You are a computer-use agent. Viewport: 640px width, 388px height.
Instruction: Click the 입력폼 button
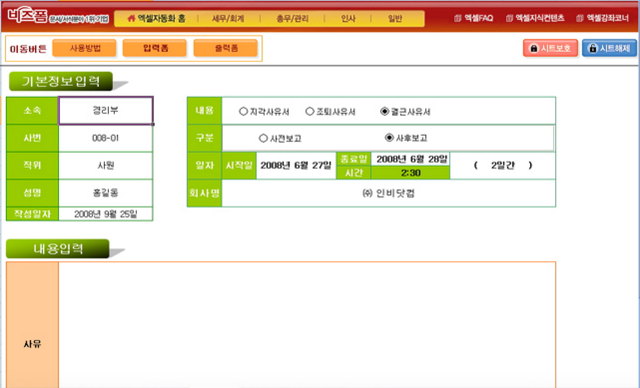coord(155,48)
